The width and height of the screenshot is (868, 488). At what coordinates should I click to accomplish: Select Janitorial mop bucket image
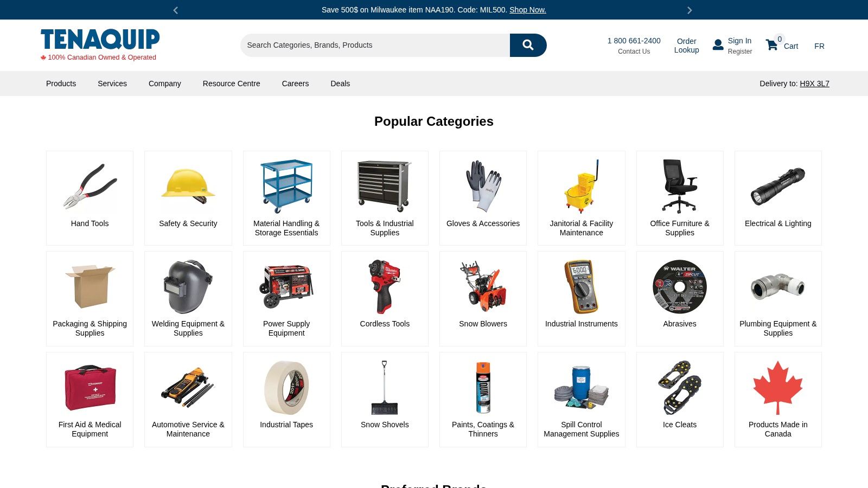[582, 186]
